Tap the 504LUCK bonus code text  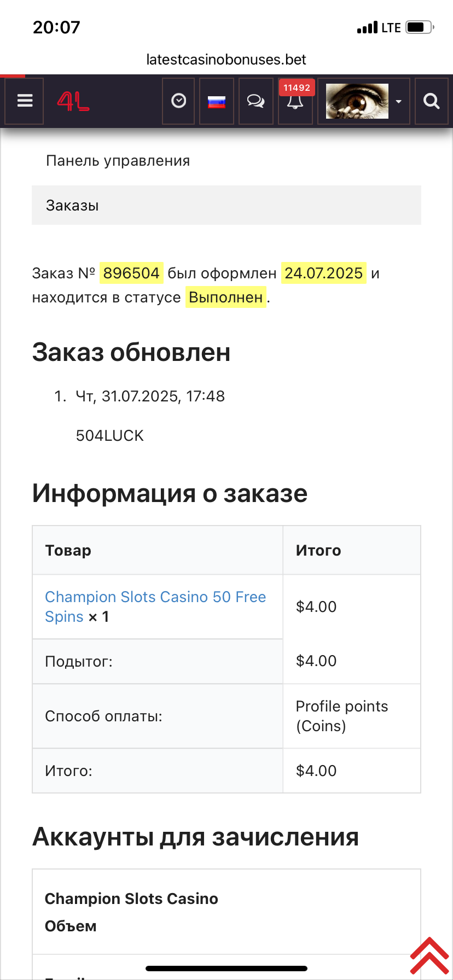110,435
